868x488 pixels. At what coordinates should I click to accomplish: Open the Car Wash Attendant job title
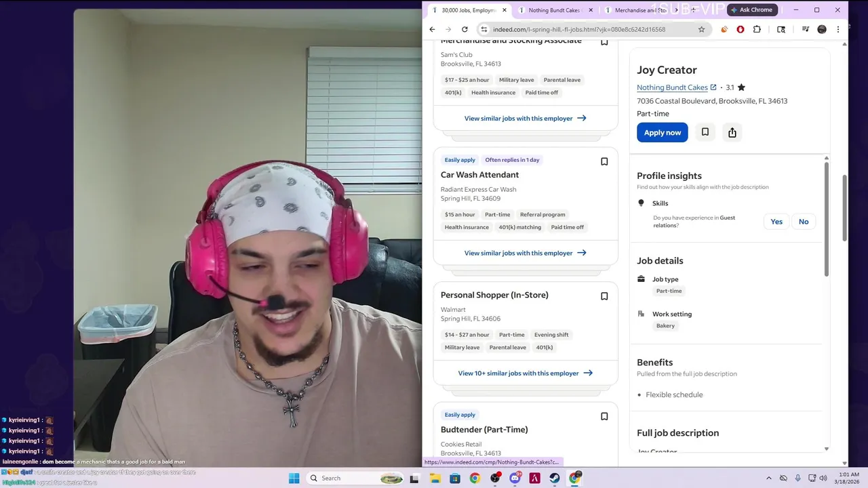point(479,174)
